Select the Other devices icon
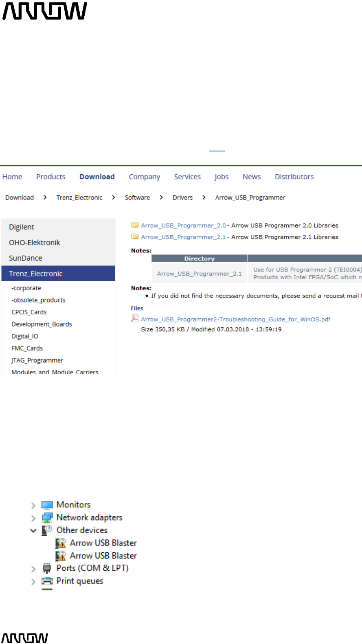The width and height of the screenshot is (362, 644). [x=47, y=530]
